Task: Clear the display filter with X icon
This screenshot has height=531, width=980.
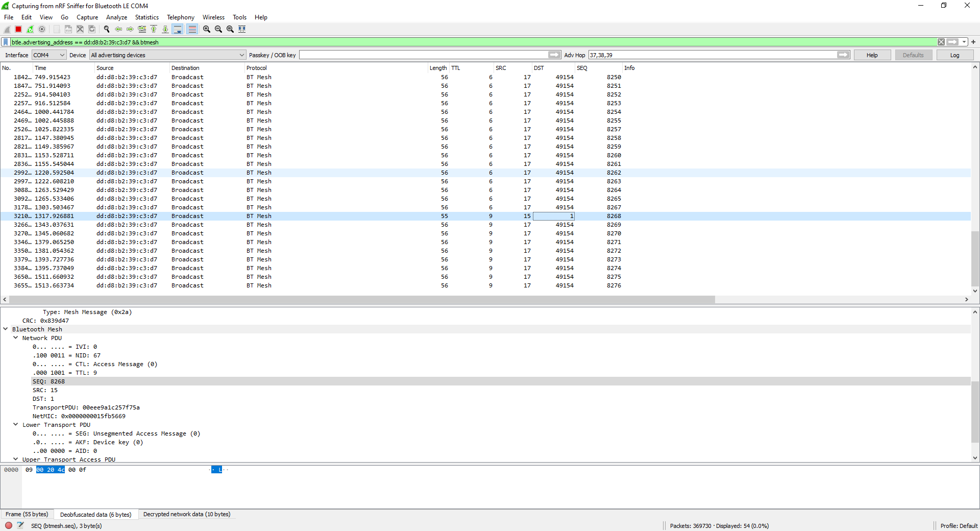Action: pos(941,42)
